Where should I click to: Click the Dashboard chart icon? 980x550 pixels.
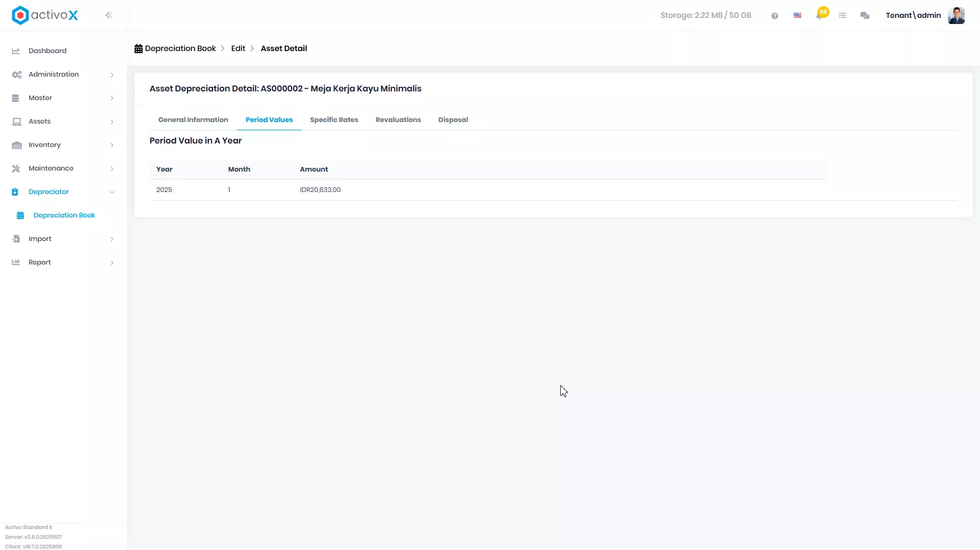(x=16, y=51)
